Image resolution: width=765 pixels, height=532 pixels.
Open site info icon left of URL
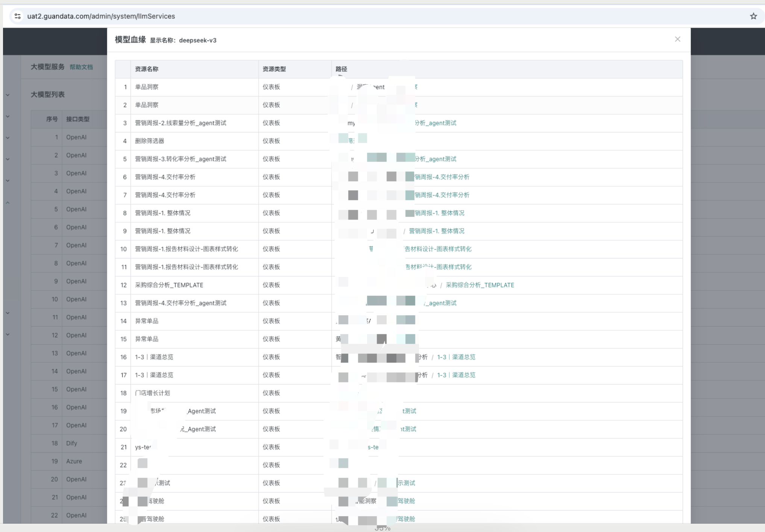(x=18, y=16)
